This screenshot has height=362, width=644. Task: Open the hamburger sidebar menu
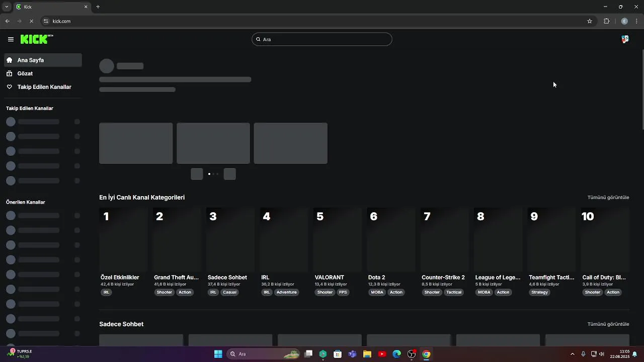(x=11, y=39)
